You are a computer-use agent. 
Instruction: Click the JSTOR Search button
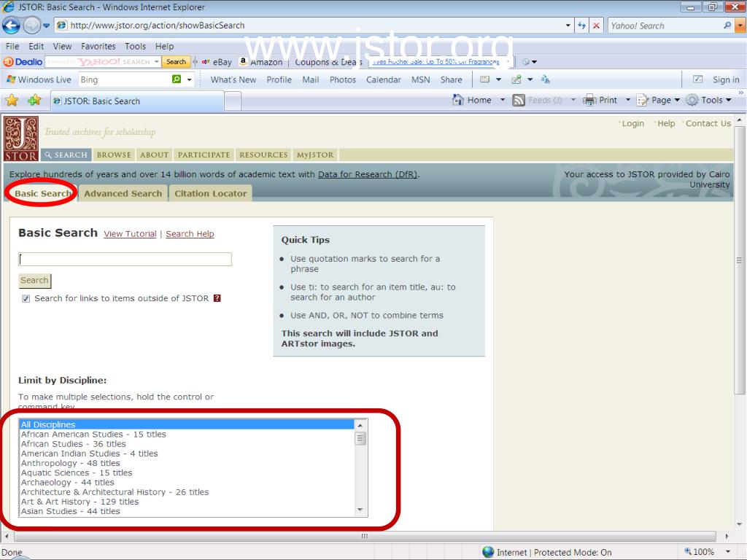pyautogui.click(x=34, y=281)
